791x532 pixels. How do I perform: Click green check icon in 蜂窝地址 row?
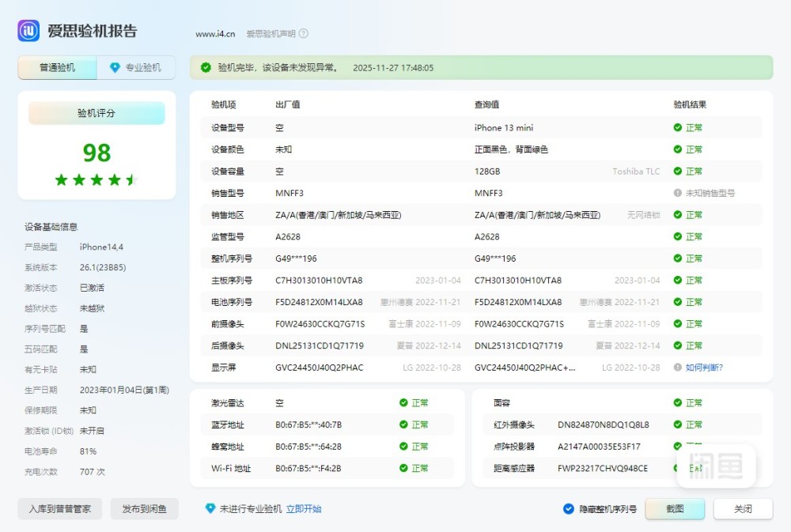pyautogui.click(x=403, y=447)
